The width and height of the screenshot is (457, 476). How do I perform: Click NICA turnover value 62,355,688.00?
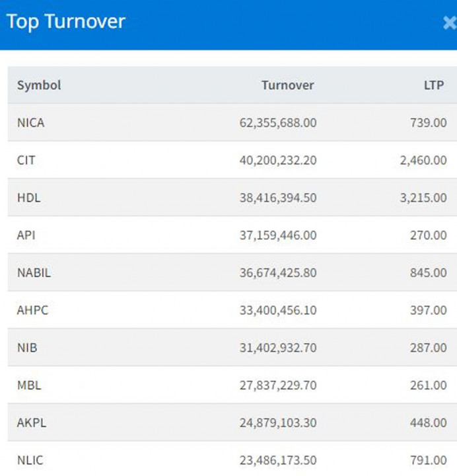point(277,122)
